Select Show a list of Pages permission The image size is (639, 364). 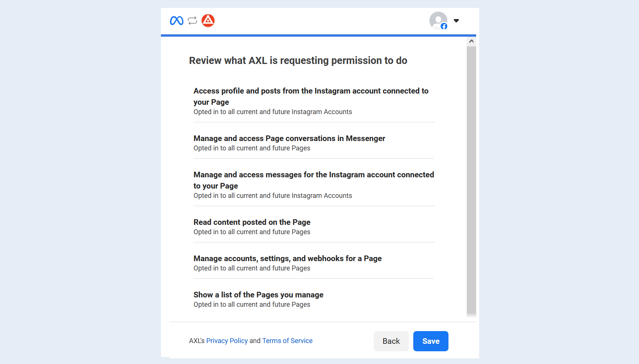314,300
